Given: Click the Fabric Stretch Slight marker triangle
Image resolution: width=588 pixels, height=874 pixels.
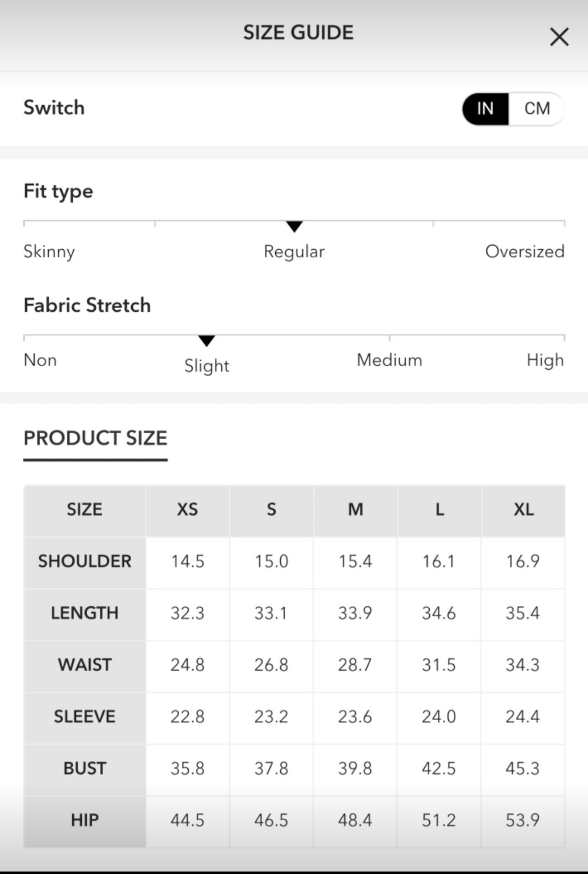Looking at the screenshot, I should [206, 341].
